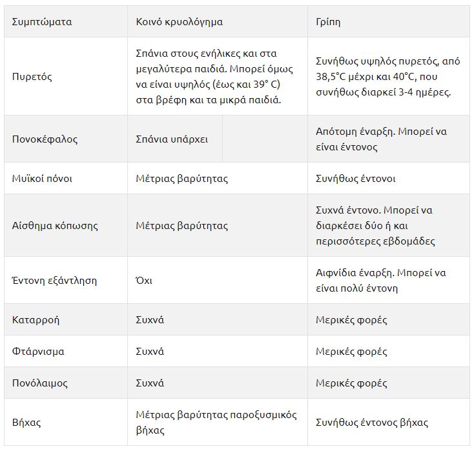Select the Βήχας row label
The height and width of the screenshot is (451, 476).
pos(26,423)
